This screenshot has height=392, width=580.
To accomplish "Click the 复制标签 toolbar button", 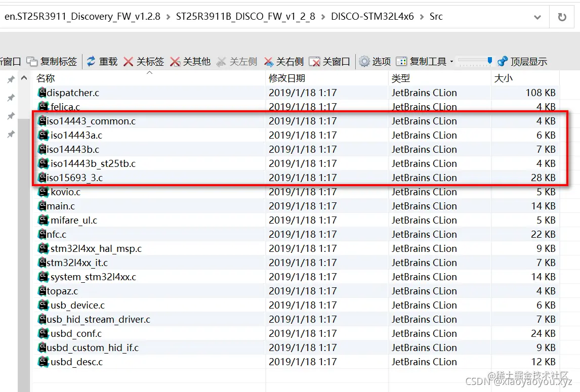I will (x=52, y=61).
